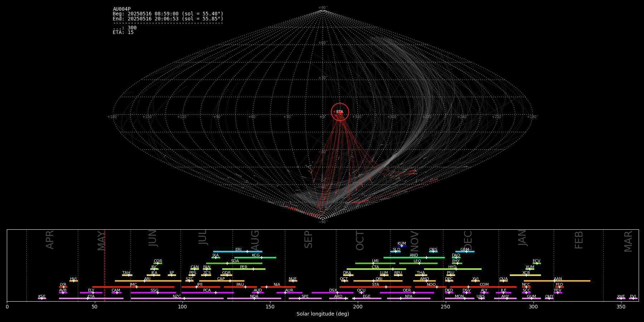644x322 pixels.
Task: Click the AU004P station title text
Action: (x=122, y=9)
